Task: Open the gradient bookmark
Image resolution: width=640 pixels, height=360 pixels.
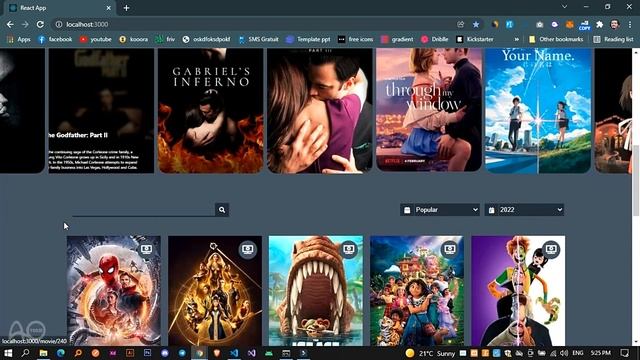Action: (397, 39)
